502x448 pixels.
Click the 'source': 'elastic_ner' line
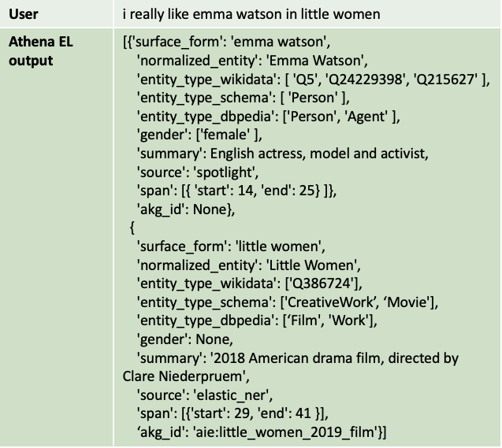coord(205,395)
